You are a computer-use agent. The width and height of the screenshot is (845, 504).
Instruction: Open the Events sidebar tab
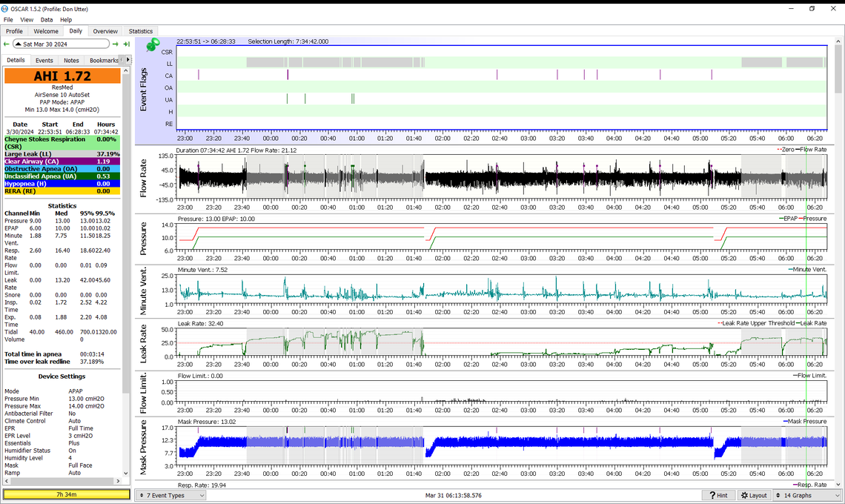44,60
